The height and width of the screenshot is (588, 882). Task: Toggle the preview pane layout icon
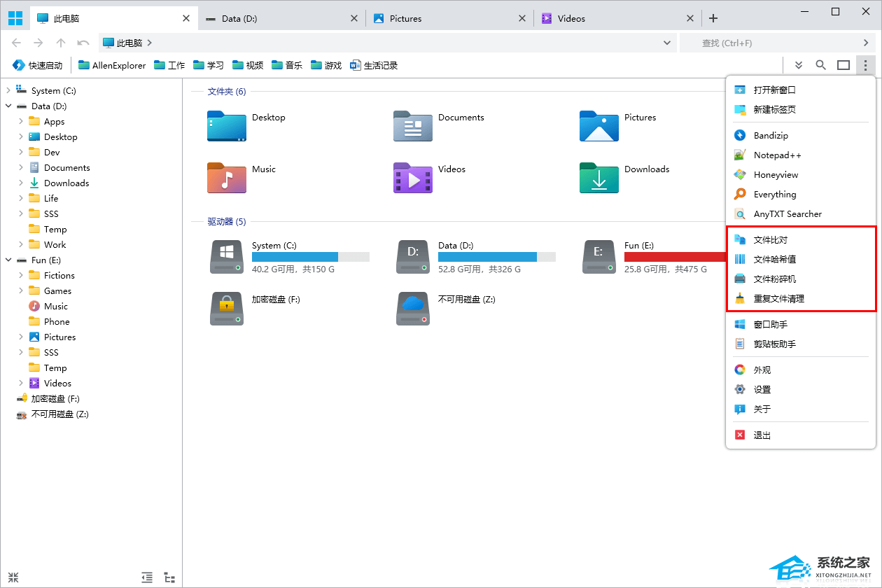[x=843, y=65]
